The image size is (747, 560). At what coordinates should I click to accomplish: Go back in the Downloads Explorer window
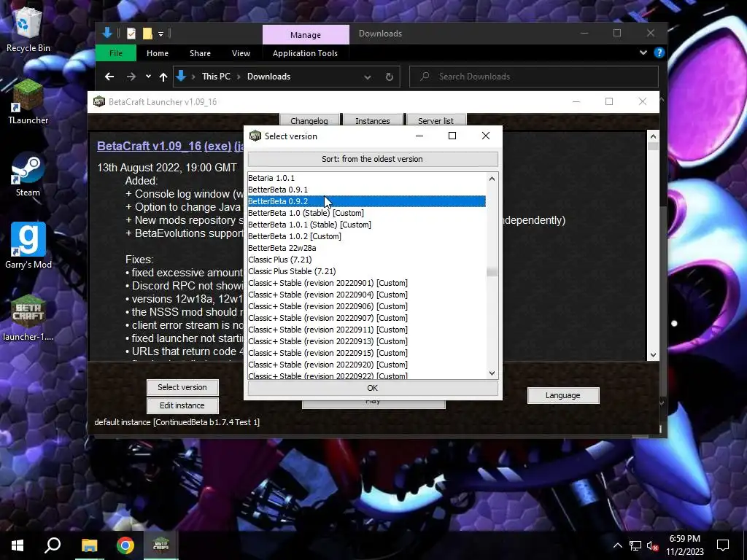point(109,77)
